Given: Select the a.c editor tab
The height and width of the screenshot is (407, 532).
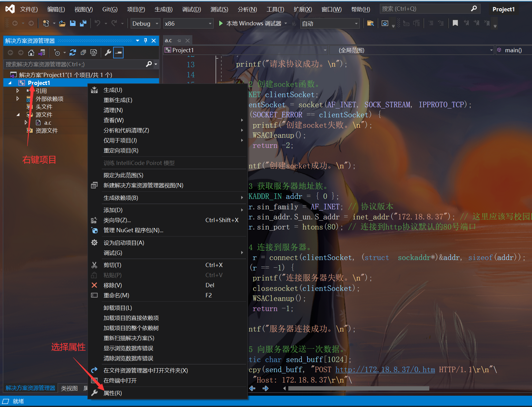Looking at the screenshot, I should [168, 40].
